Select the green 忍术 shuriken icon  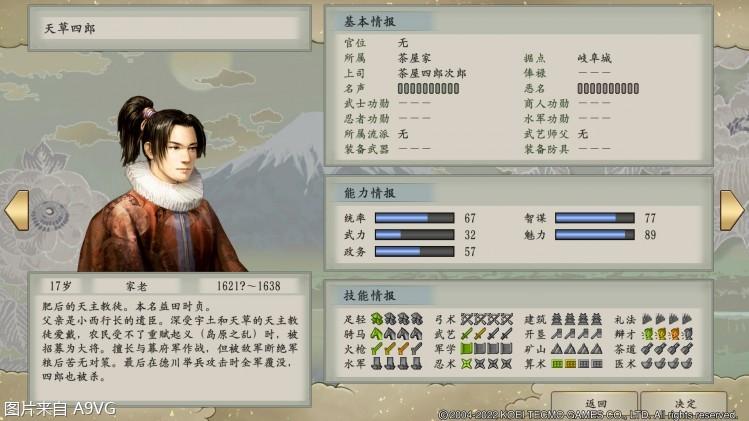(x=467, y=364)
